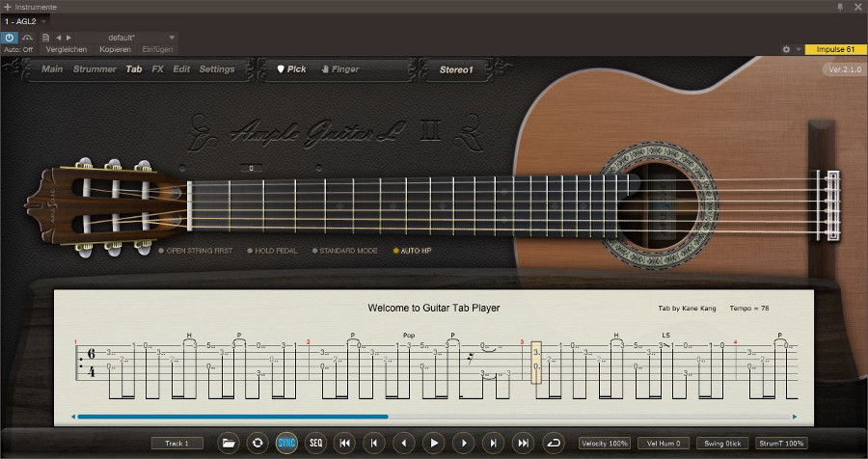This screenshot has width=868, height=459.
Task: Step back one beat arrow
Action: tap(404, 443)
